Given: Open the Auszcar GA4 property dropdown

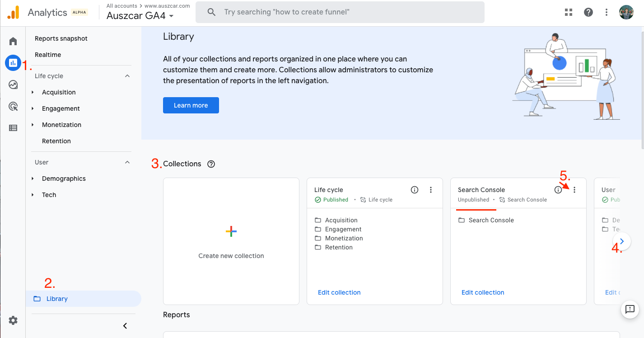Looking at the screenshot, I should 140,16.
